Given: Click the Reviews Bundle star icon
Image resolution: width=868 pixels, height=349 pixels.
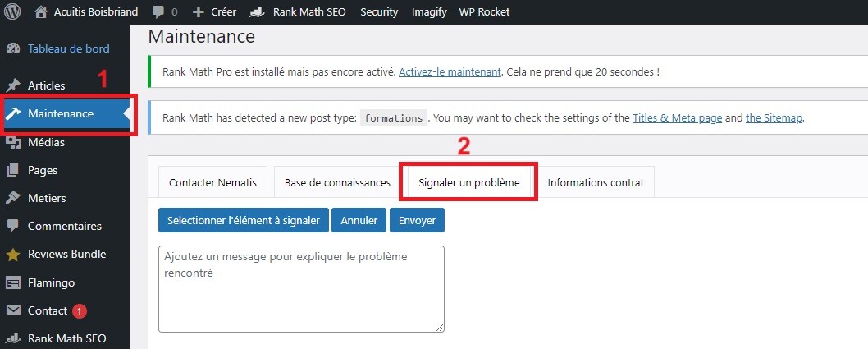Looking at the screenshot, I should (x=13, y=255).
